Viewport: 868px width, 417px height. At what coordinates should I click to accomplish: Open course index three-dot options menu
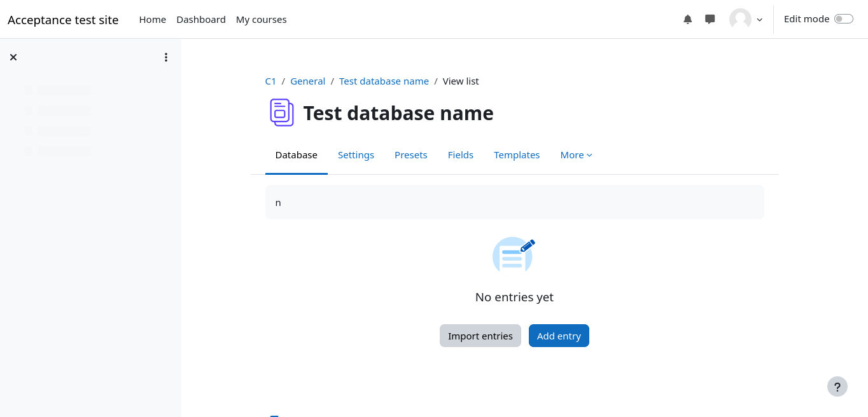[166, 57]
